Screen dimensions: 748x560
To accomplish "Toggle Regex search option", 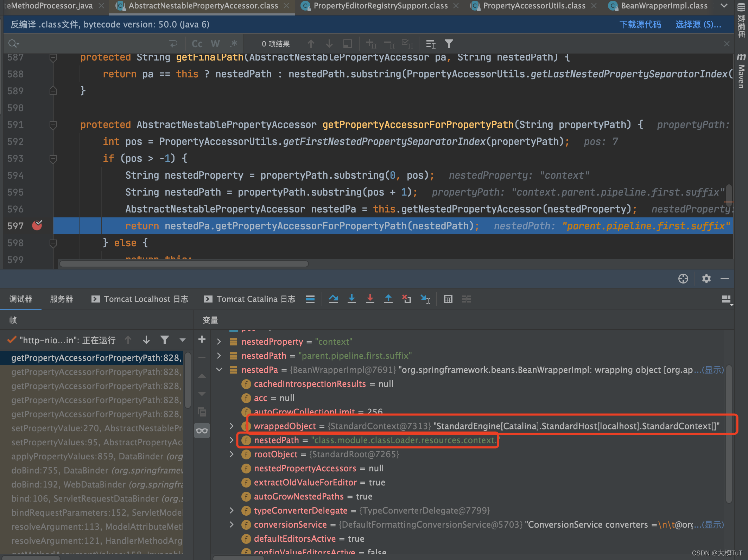I will (x=233, y=44).
